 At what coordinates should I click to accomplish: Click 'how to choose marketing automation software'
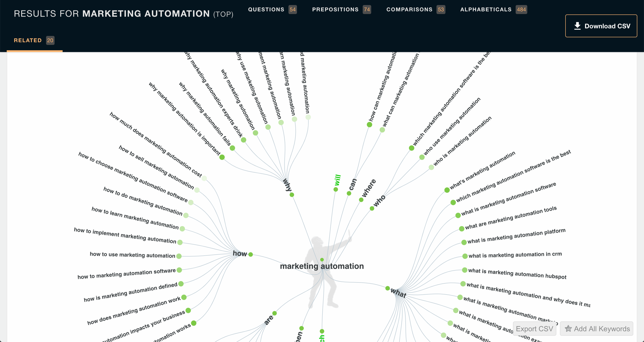point(133,177)
